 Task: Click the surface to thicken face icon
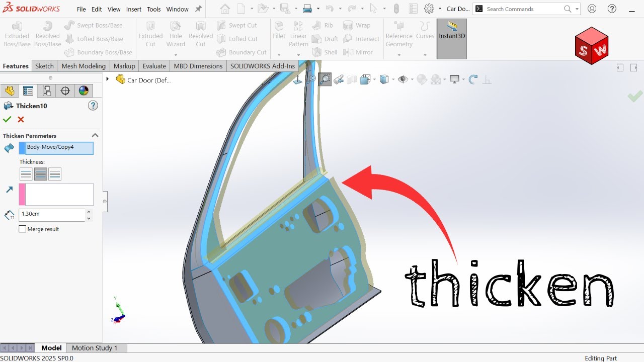click(9, 148)
